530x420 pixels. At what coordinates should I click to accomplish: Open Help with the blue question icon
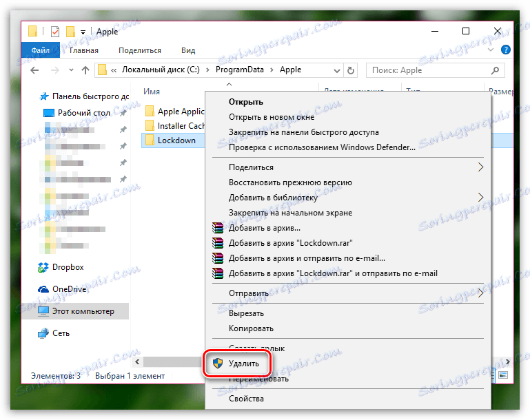505,50
